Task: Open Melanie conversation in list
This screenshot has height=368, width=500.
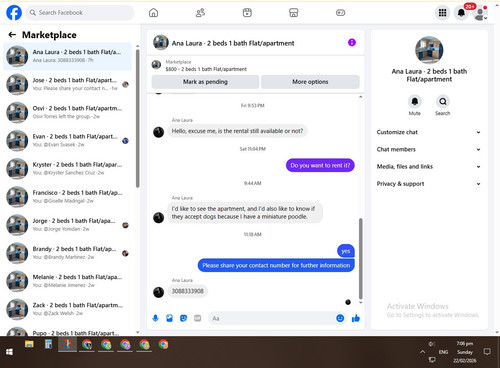Action: [67, 281]
